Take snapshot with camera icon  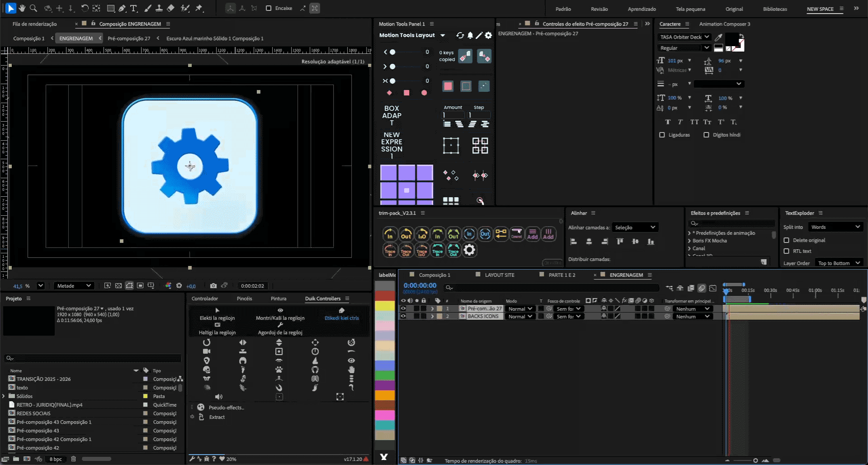pos(213,285)
